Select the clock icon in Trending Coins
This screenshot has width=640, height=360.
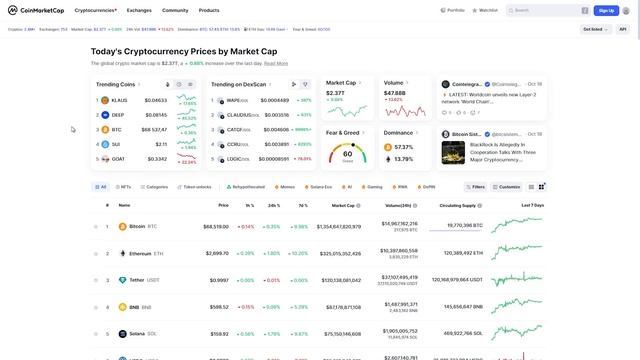pyautogui.click(x=179, y=84)
